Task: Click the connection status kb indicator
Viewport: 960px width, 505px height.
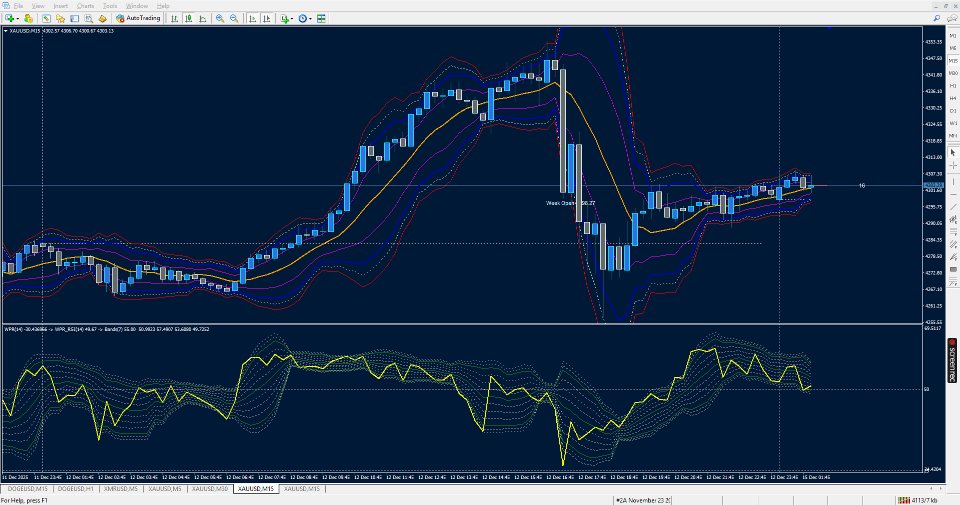Action: click(x=917, y=500)
